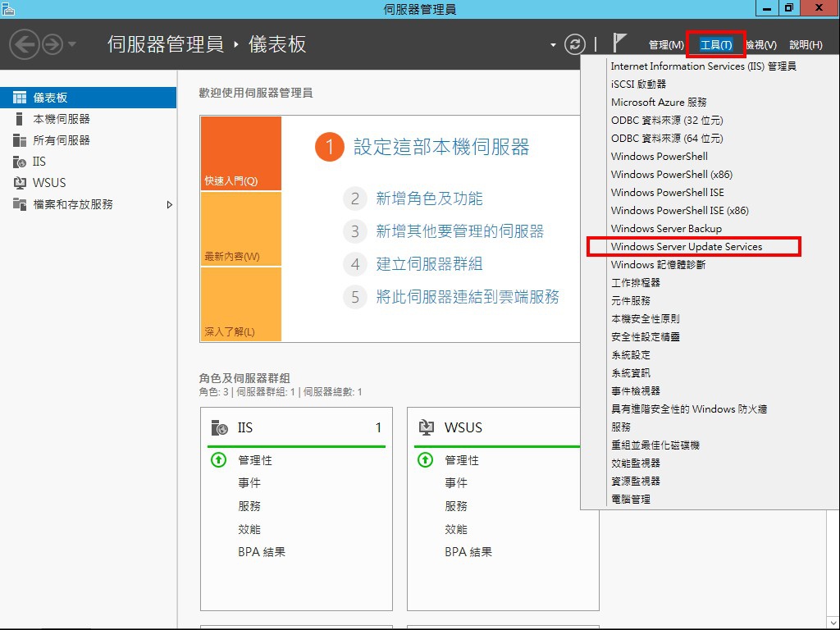The width and height of the screenshot is (840, 630).
Task: Click the 所有伺服器 sidebar icon
Action: tap(20, 140)
